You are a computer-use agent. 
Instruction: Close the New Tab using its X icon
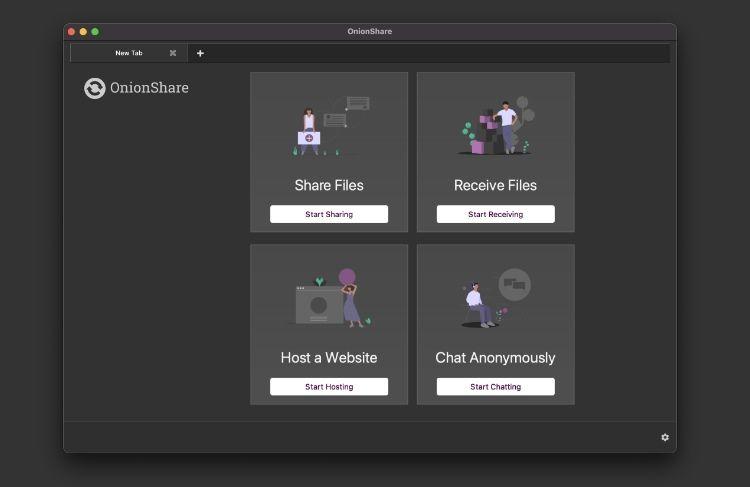point(173,53)
